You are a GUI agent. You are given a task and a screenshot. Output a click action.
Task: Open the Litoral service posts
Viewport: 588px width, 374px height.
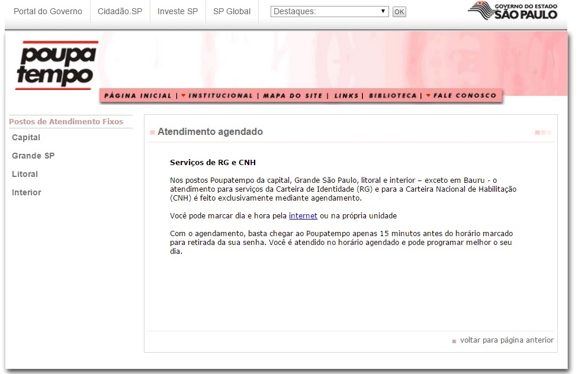pos(25,174)
